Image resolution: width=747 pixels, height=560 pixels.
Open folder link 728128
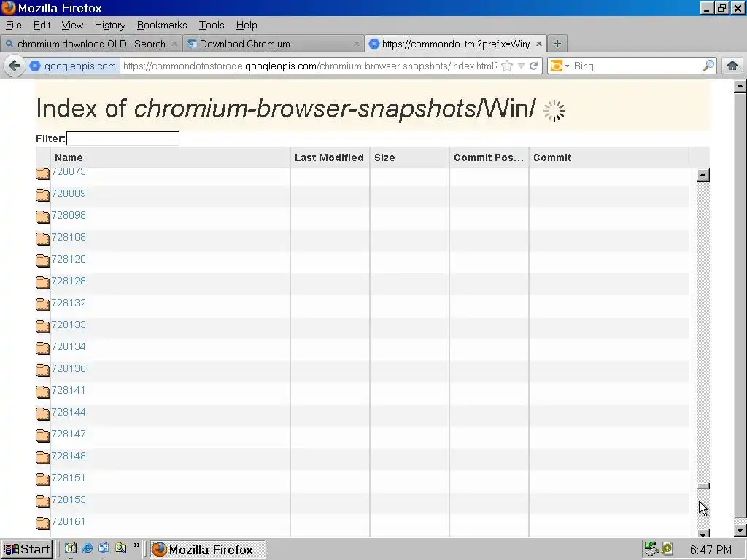pos(69,281)
